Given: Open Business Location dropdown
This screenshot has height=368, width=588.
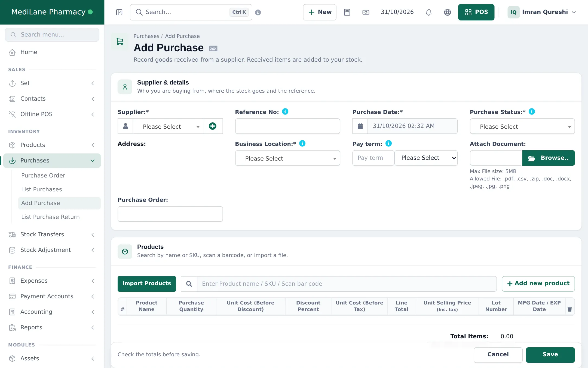Looking at the screenshot, I should tap(287, 158).
